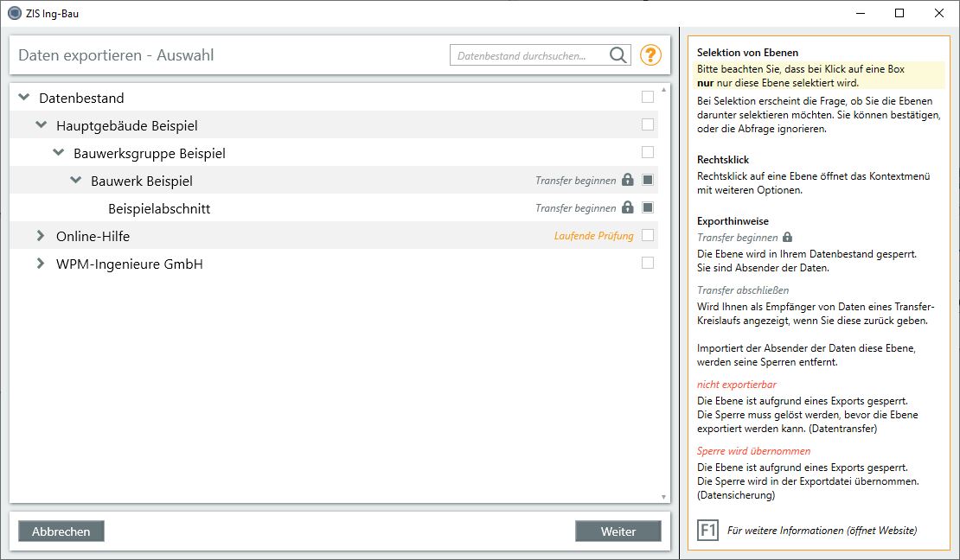
Task: Click the lock icon on Bauwerk Beispiel row
Action: (628, 181)
